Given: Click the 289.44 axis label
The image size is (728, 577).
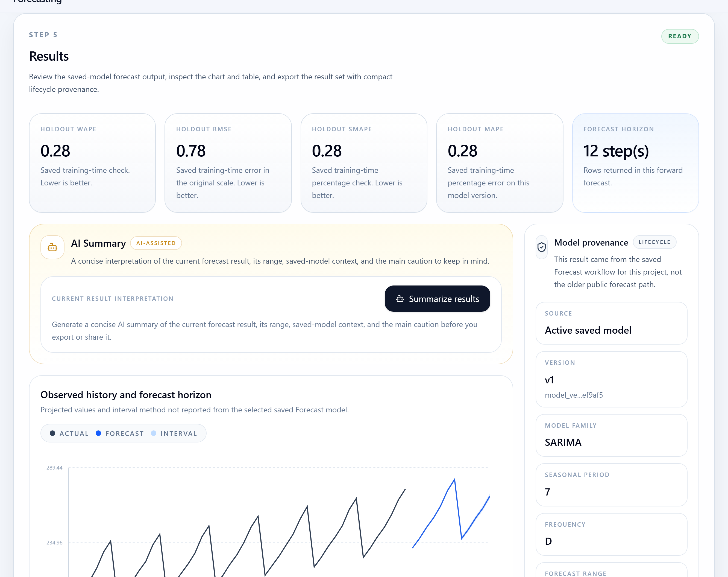Looking at the screenshot, I should [54, 468].
